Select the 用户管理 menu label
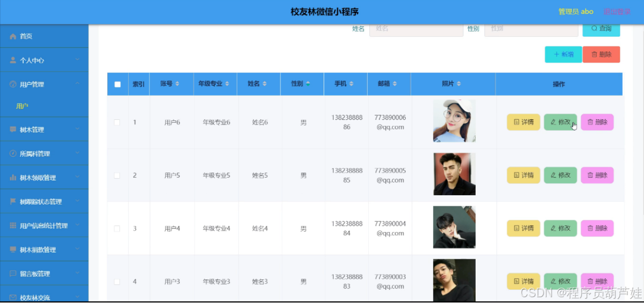Image resolution: width=644 pixels, height=303 pixels. pyautogui.click(x=32, y=84)
